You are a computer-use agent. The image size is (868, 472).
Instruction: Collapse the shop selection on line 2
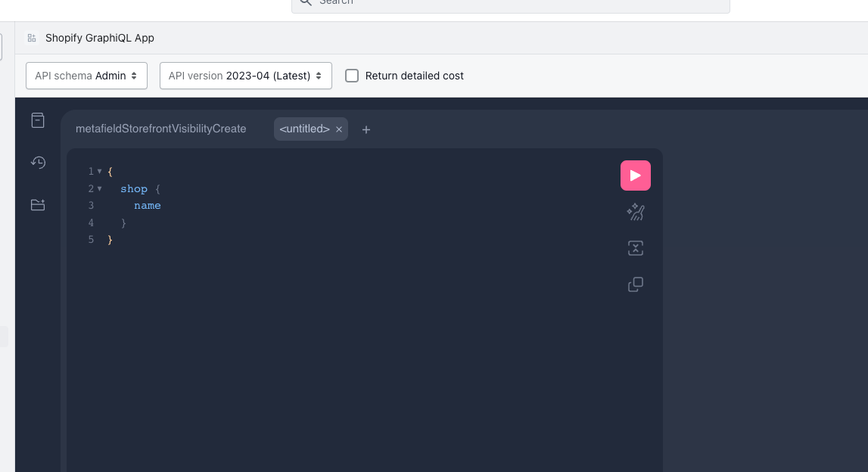(100, 188)
